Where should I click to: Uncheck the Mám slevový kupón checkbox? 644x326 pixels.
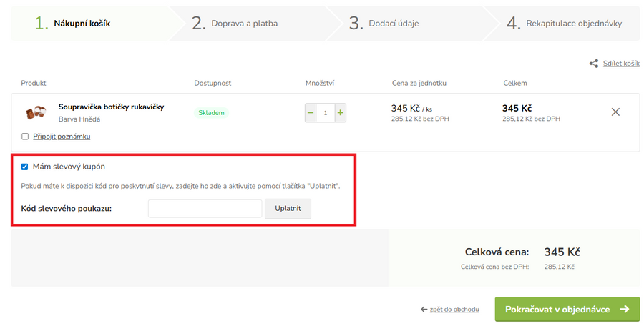tap(25, 167)
